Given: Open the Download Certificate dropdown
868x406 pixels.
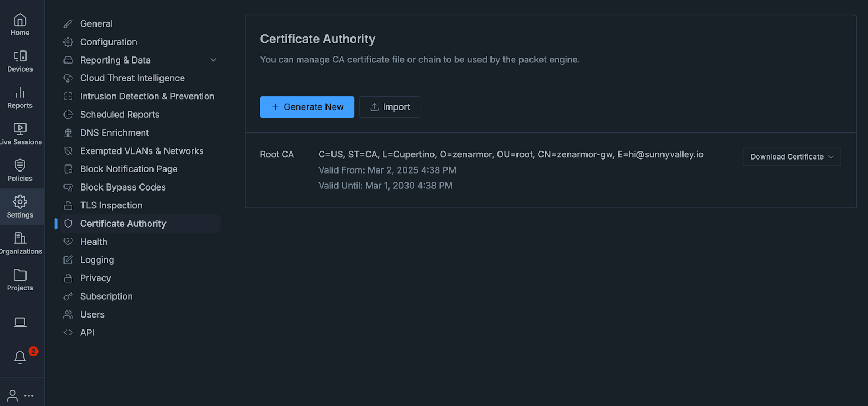Looking at the screenshot, I should point(792,157).
